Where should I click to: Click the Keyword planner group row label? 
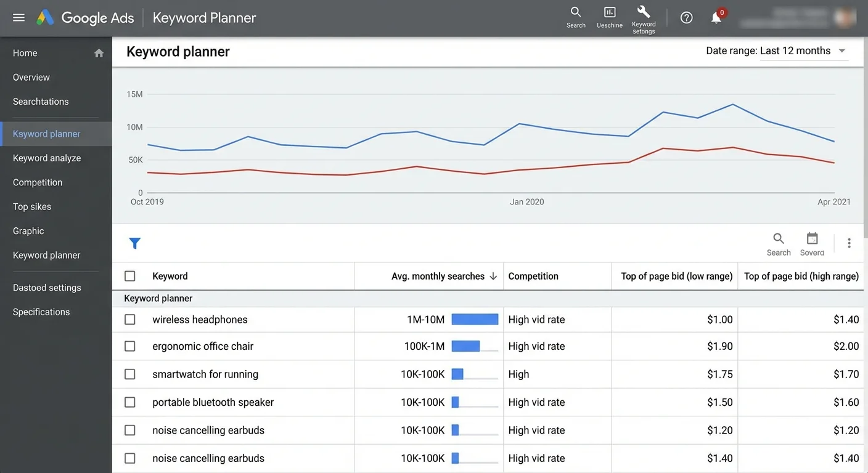click(158, 299)
